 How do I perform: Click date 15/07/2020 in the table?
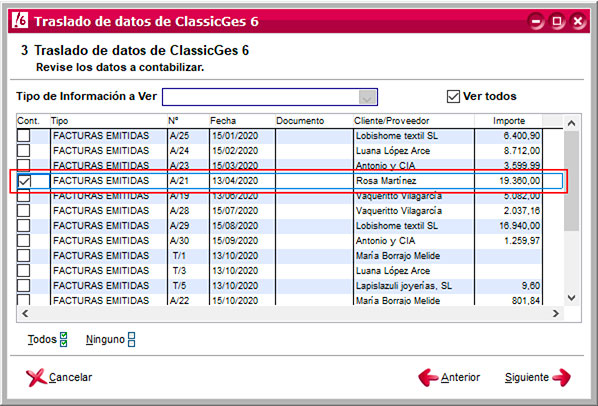tap(242, 210)
